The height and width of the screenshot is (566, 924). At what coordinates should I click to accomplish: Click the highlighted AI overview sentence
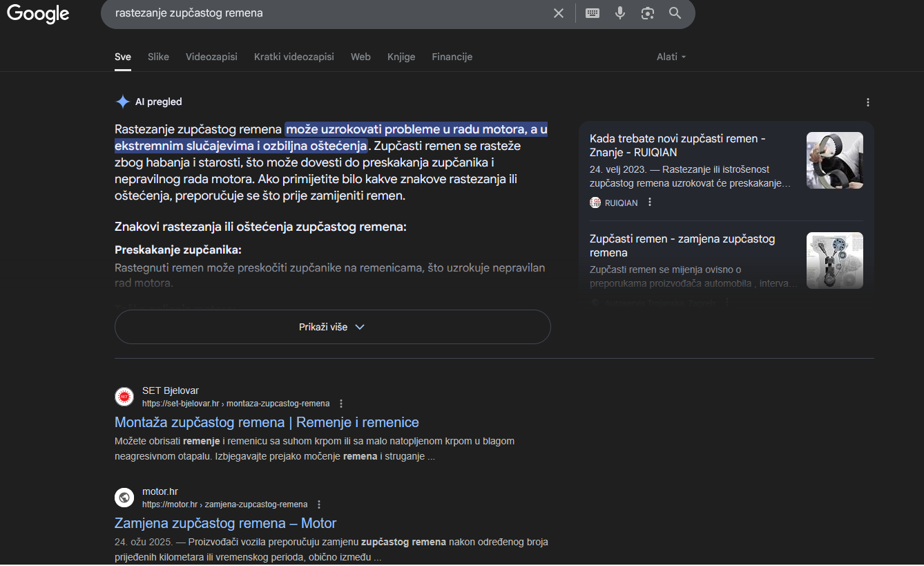[331, 138]
